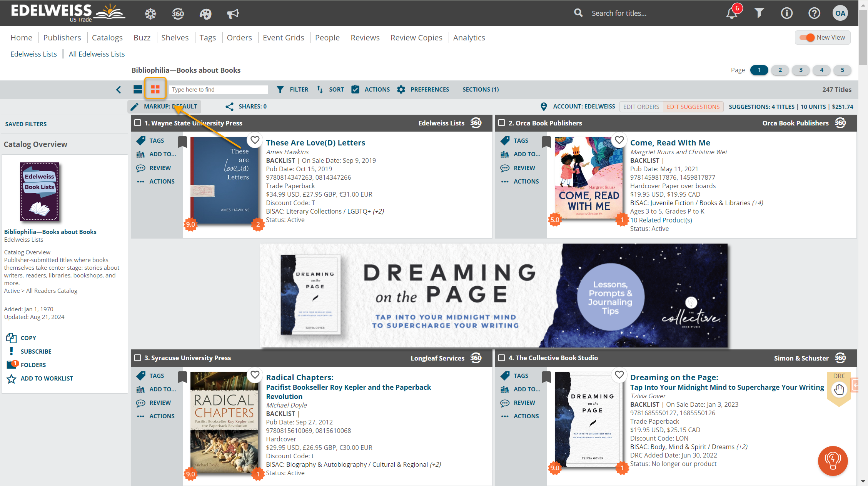Screen dimensions: 868x486
Task: Go to the Catalogs tab
Action: coord(107,38)
